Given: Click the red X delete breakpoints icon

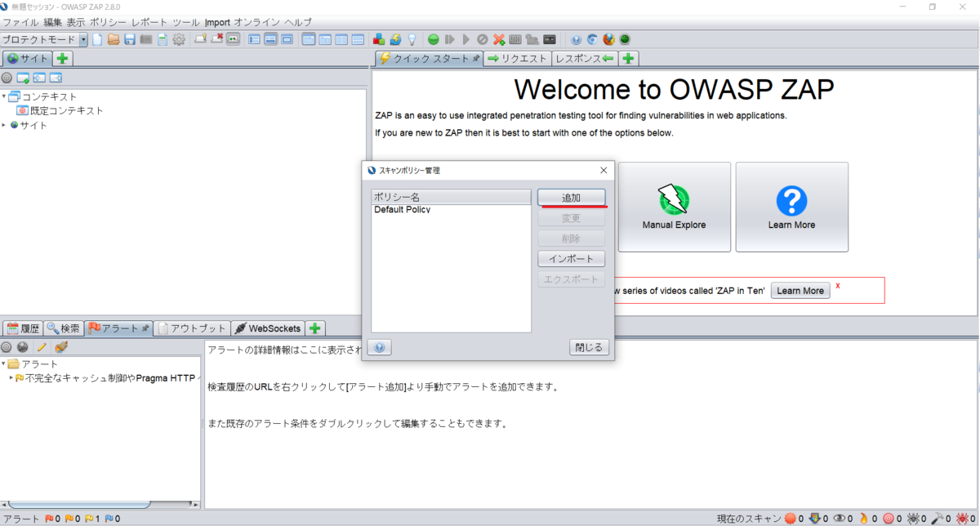Looking at the screenshot, I should pyautogui.click(x=499, y=39).
